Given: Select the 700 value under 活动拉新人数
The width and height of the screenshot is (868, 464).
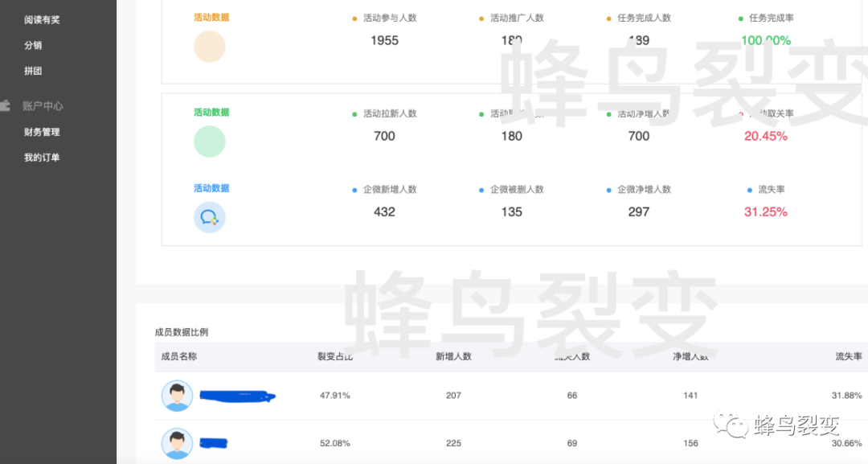Looking at the screenshot, I should click(x=384, y=136).
